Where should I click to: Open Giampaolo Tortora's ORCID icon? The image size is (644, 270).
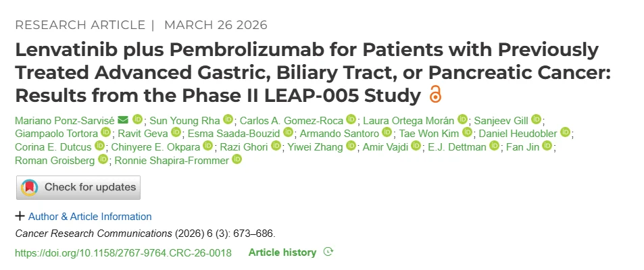105,132
